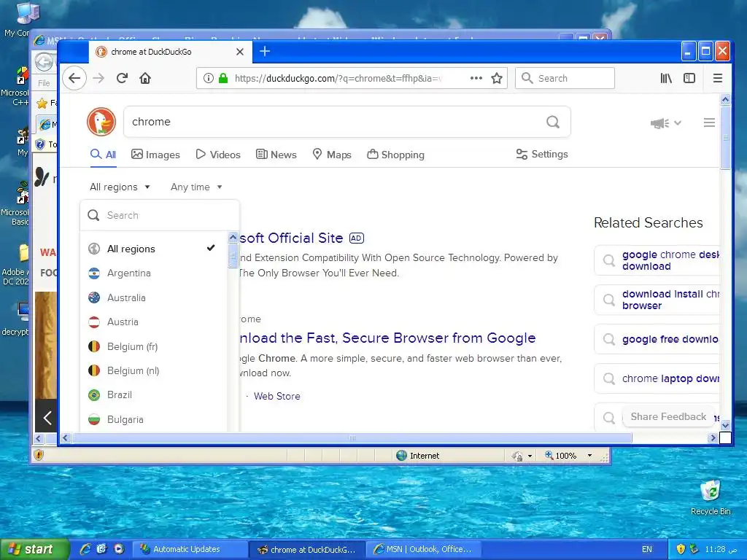Switch to MSN Outlook taskbar item
The image size is (747, 560).
pyautogui.click(x=424, y=549)
